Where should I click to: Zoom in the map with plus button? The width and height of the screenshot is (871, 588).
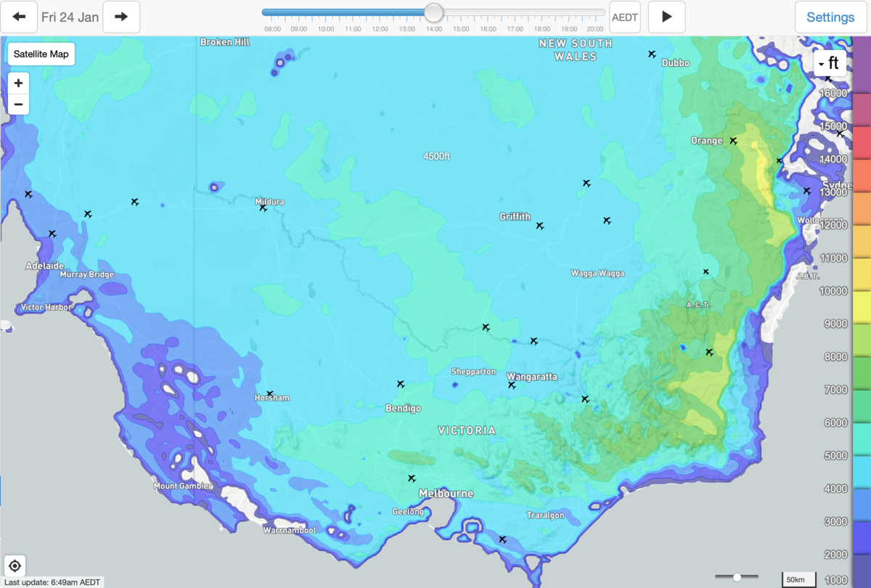(18, 83)
